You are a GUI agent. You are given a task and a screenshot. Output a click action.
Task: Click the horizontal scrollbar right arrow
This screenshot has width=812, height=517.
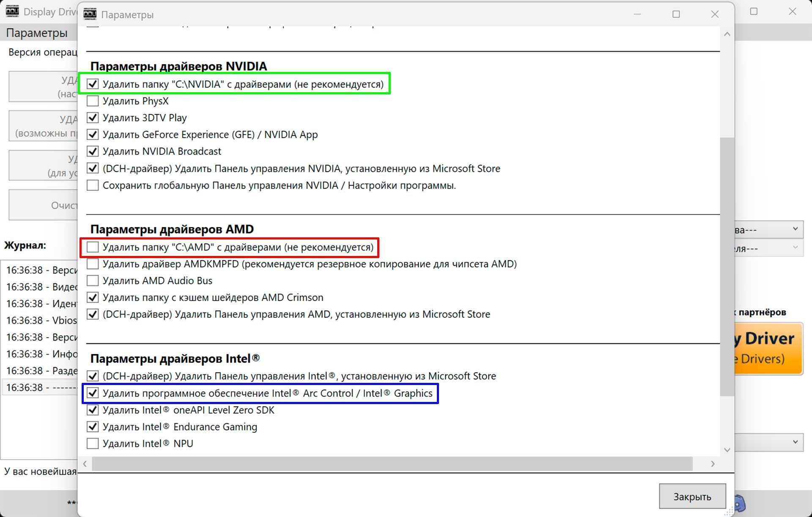tap(713, 464)
